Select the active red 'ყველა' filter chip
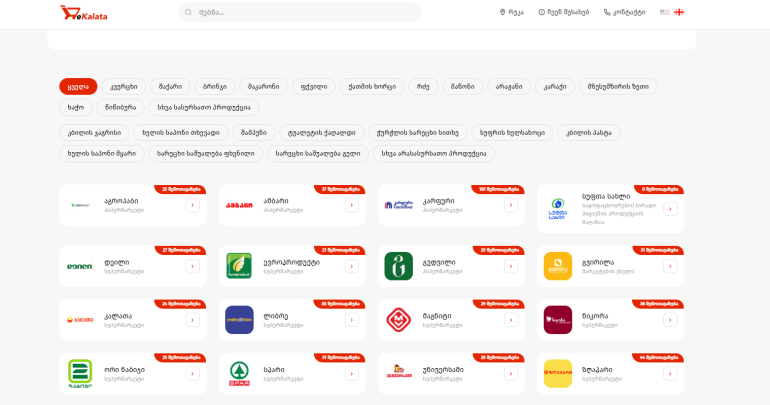 tap(78, 86)
